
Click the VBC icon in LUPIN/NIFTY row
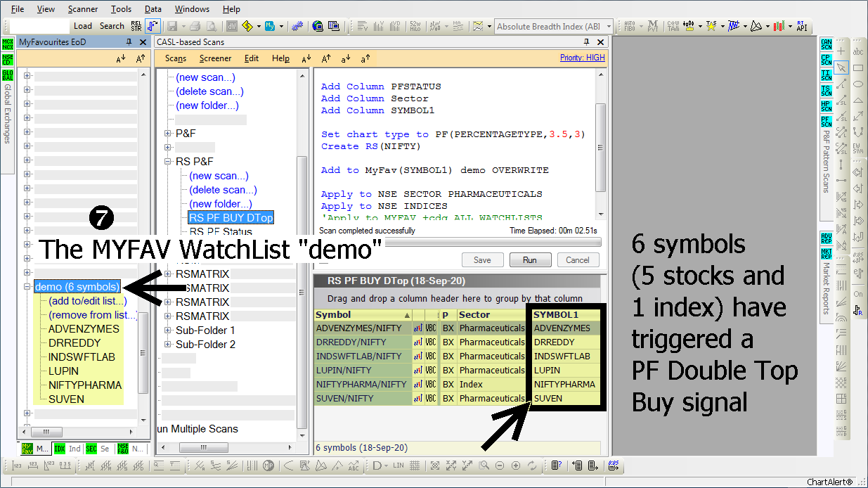tap(431, 371)
